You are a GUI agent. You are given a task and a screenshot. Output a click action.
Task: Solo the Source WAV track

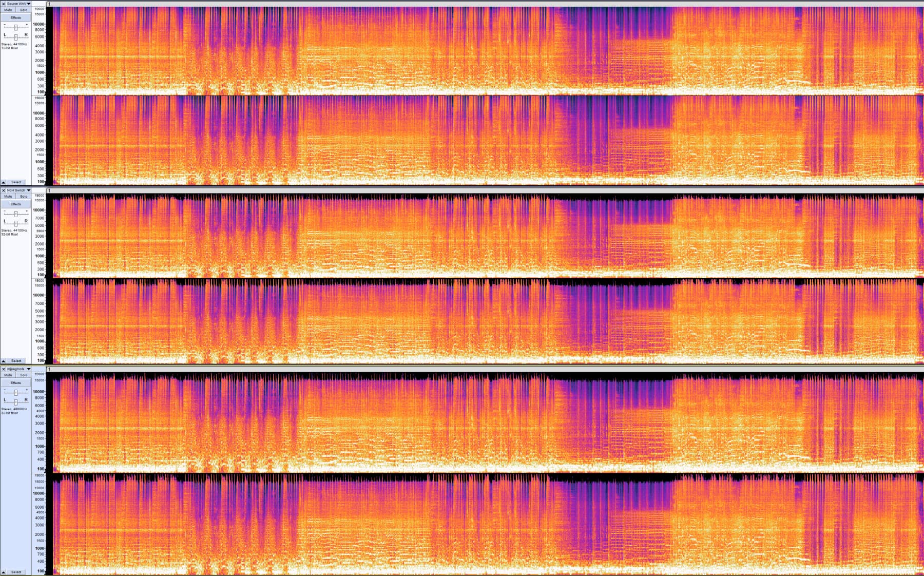coord(24,10)
